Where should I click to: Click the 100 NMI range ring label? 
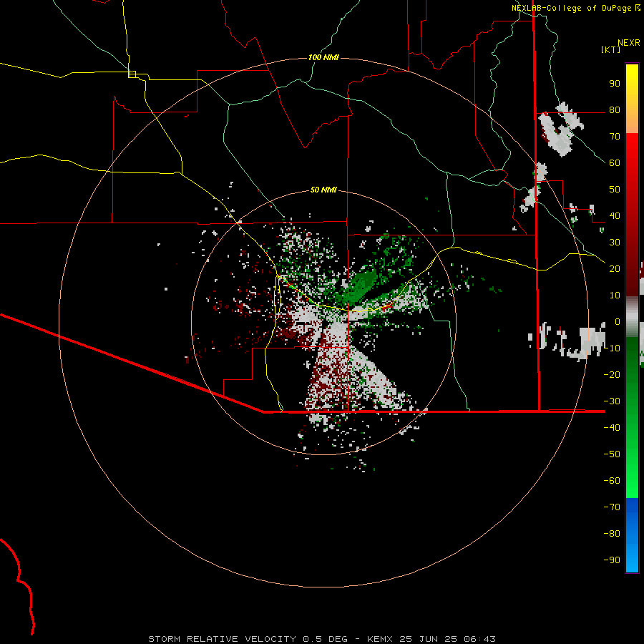tap(323, 57)
